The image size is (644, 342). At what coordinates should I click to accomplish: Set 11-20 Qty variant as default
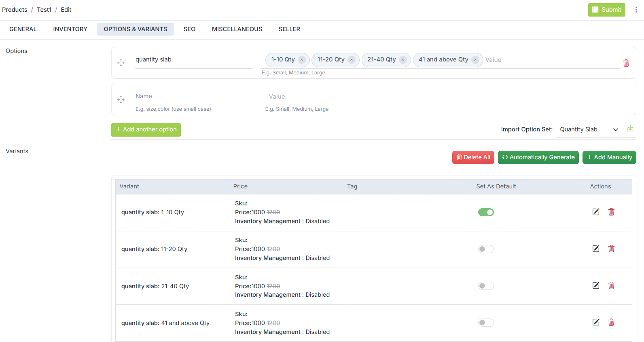(486, 249)
